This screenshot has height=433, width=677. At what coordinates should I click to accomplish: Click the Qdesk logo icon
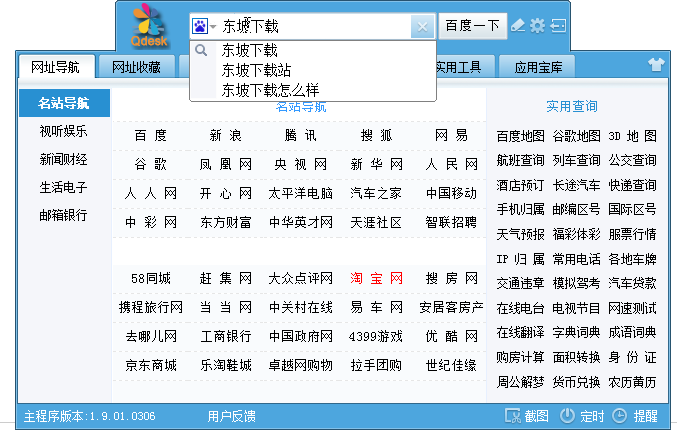tap(149, 25)
